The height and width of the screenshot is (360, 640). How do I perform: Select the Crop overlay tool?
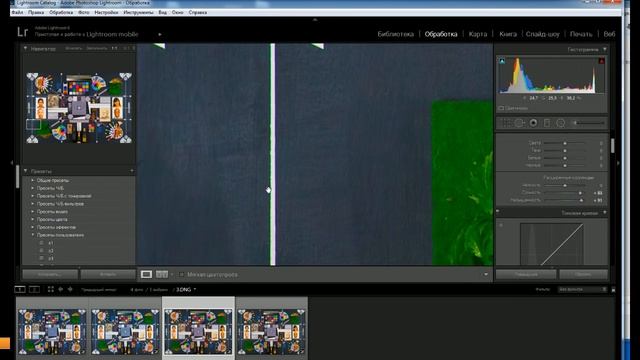(507, 123)
